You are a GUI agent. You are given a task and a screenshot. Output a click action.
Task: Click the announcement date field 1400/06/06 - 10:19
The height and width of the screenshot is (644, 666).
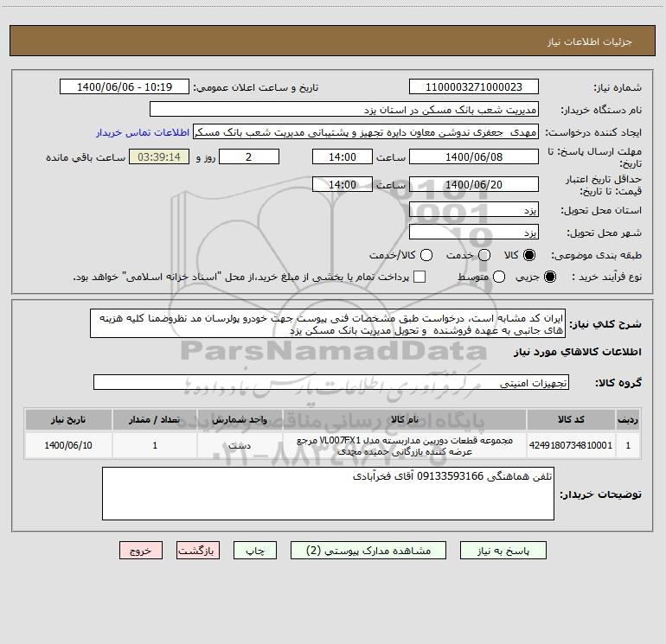125,87
